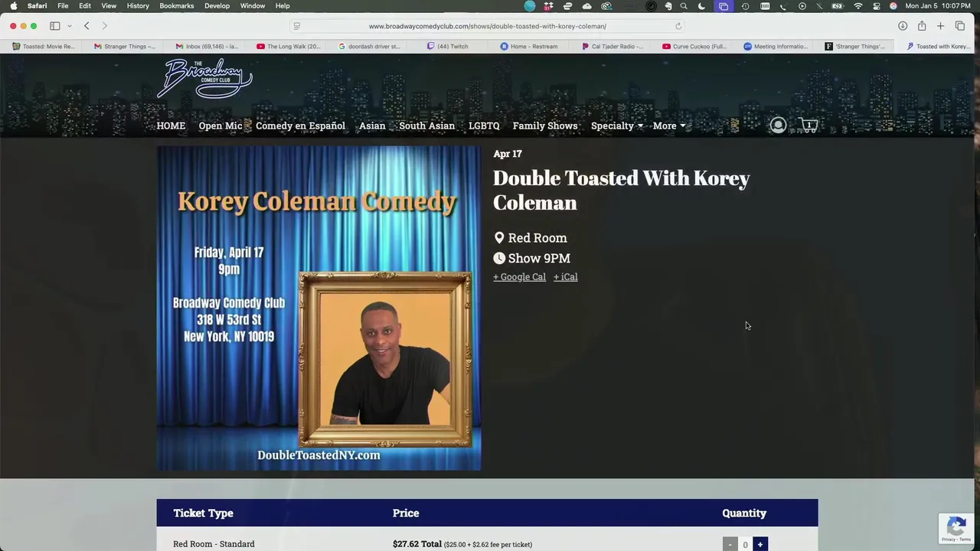Open the battery status menu
Viewport: 980px width, 551px height.
coord(838,6)
